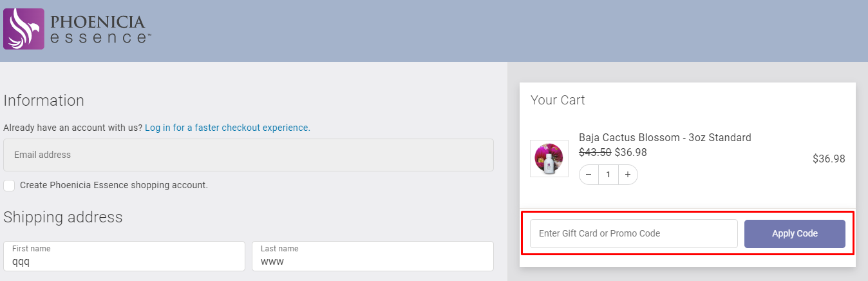Click the purple Phoenicia Essence phoenix logo

click(24, 29)
